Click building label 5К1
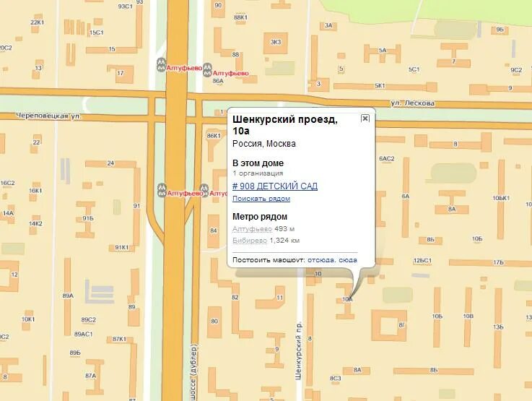 tap(380, 85)
